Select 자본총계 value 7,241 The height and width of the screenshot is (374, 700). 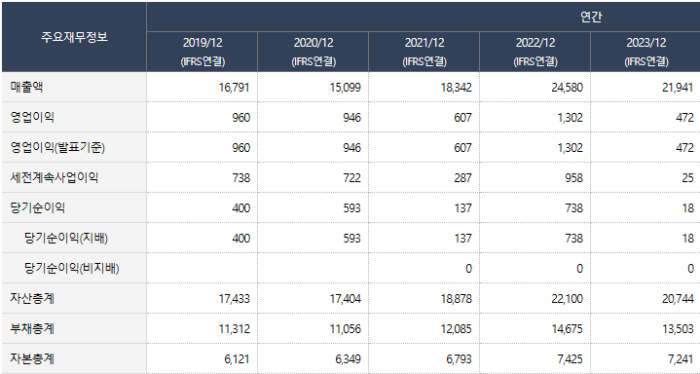tap(681, 359)
